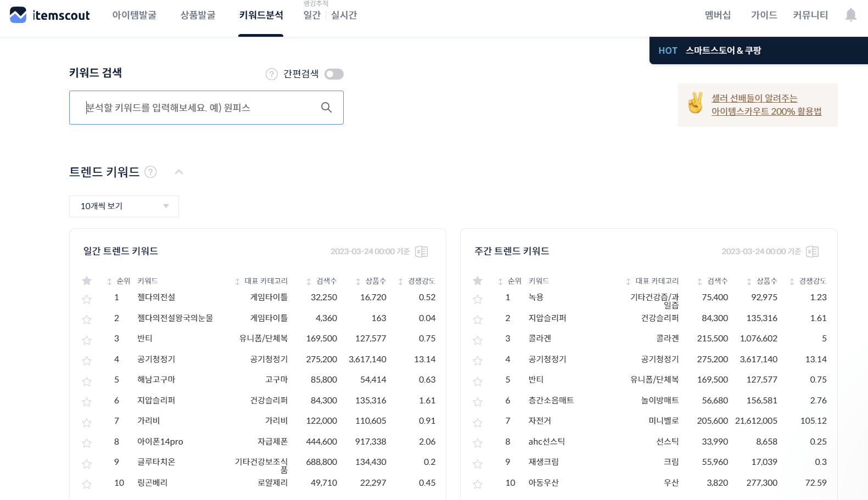
Task: Open the 커뮤니티 link
Action: [x=810, y=15]
